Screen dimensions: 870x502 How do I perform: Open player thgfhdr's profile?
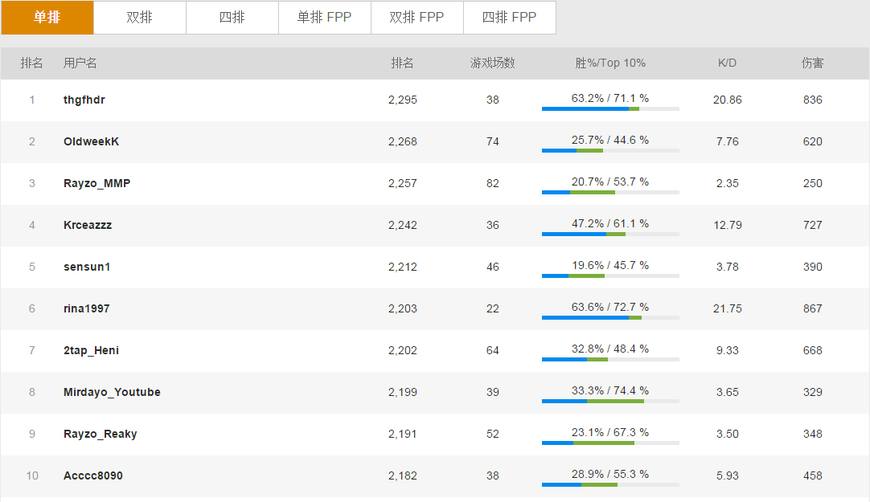coord(84,100)
